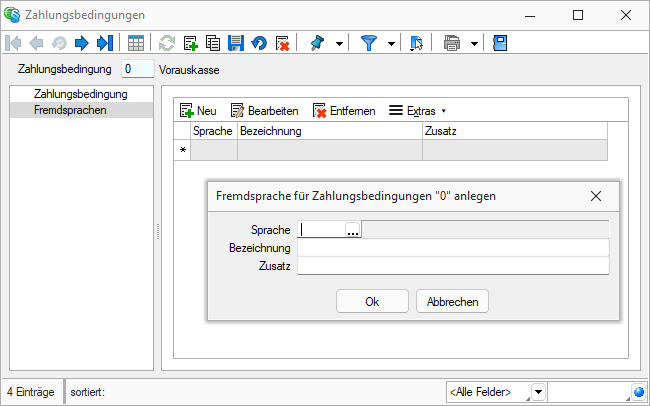Select Zahlungsbedingung in the left tree
Viewport: 650px width, 406px height.
click(x=80, y=94)
